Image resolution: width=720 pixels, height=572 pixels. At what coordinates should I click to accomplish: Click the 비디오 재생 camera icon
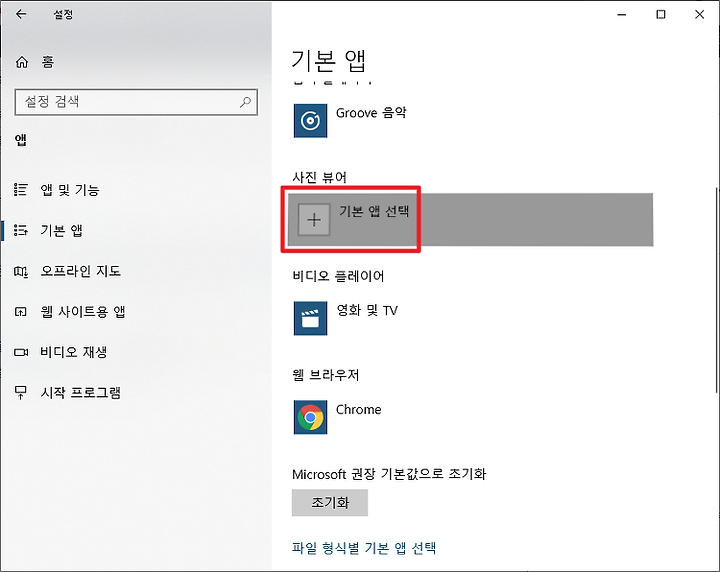21,352
